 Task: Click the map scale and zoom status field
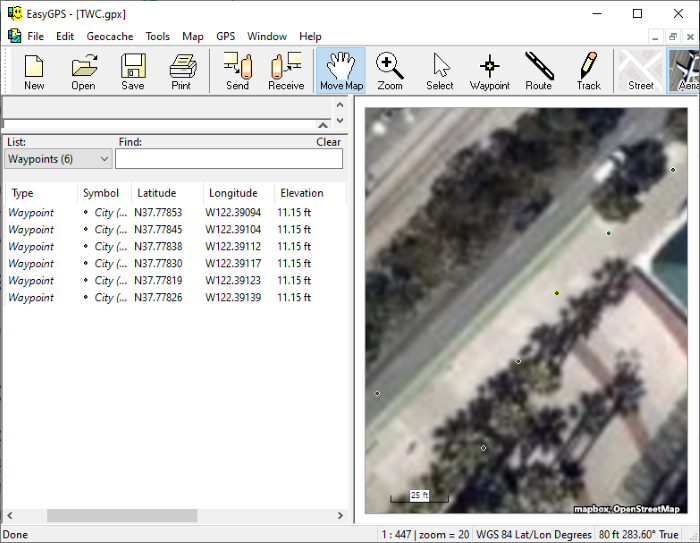click(x=425, y=535)
